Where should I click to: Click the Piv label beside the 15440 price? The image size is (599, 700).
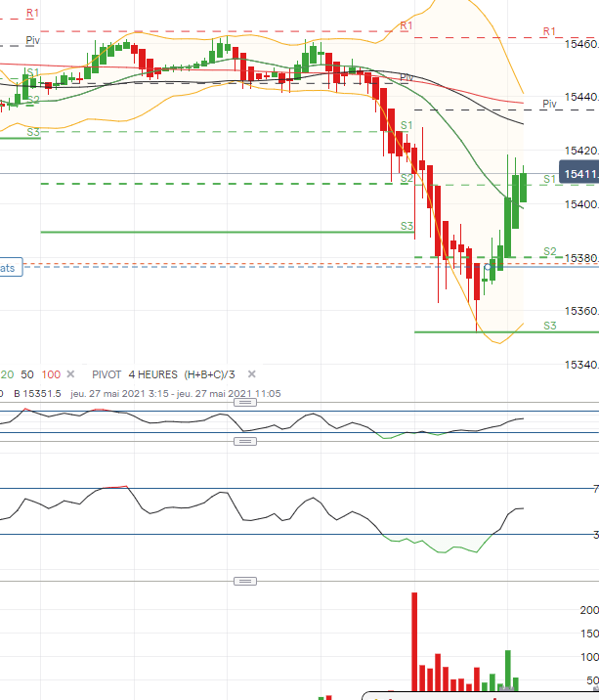(549, 104)
